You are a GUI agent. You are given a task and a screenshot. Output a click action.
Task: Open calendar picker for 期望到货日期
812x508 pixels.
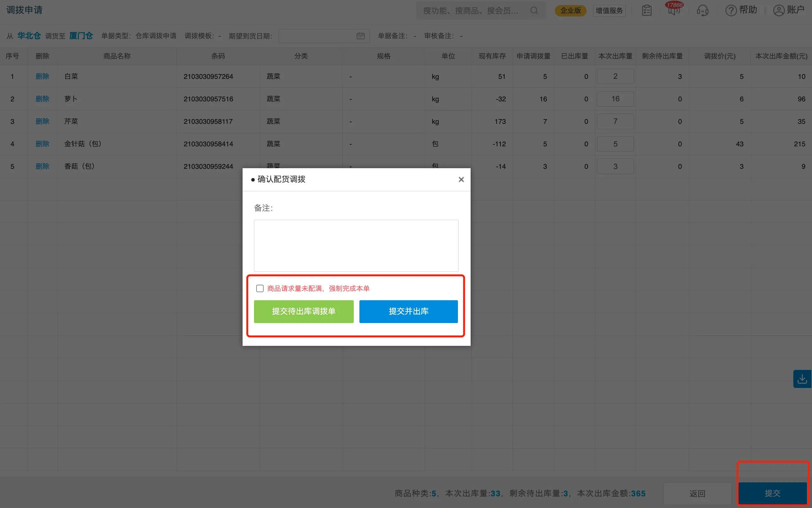tap(360, 36)
